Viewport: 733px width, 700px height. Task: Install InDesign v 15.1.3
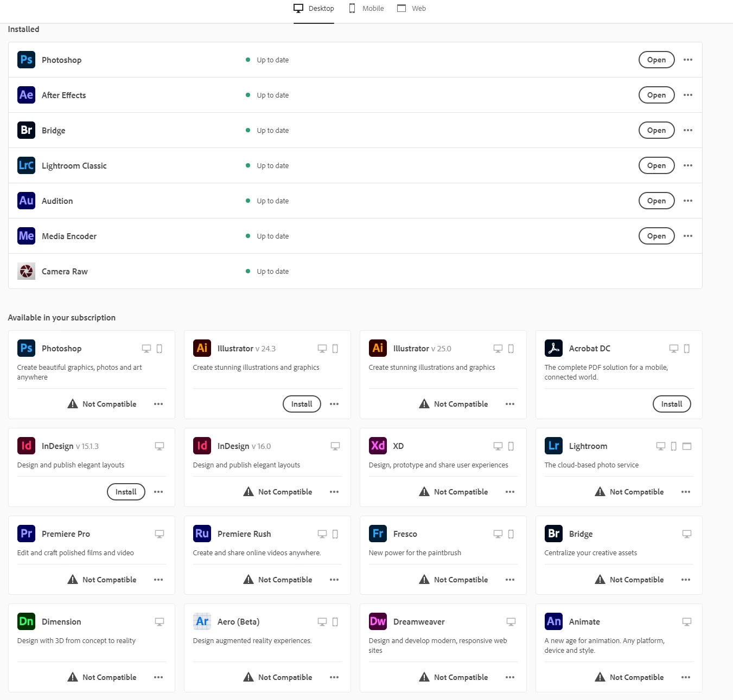point(126,492)
